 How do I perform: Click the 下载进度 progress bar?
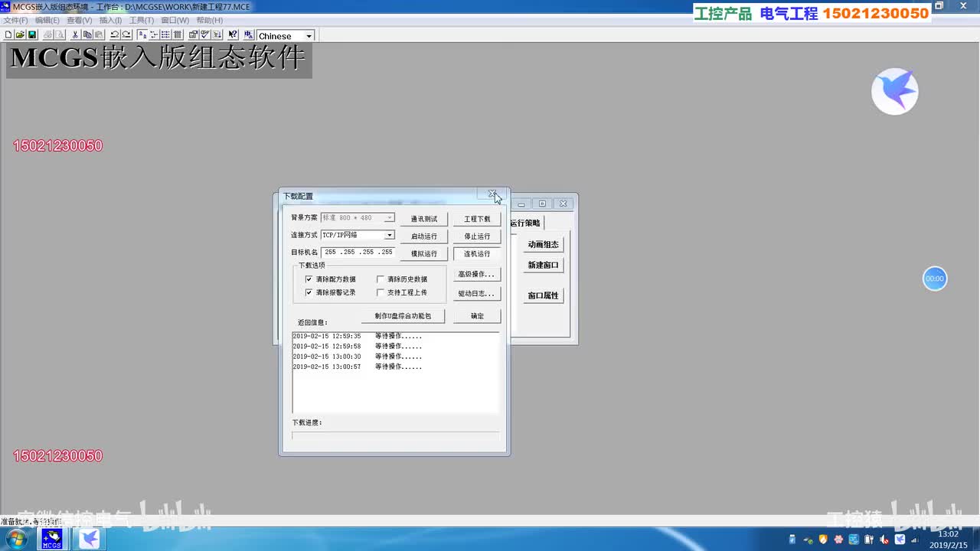tap(395, 435)
